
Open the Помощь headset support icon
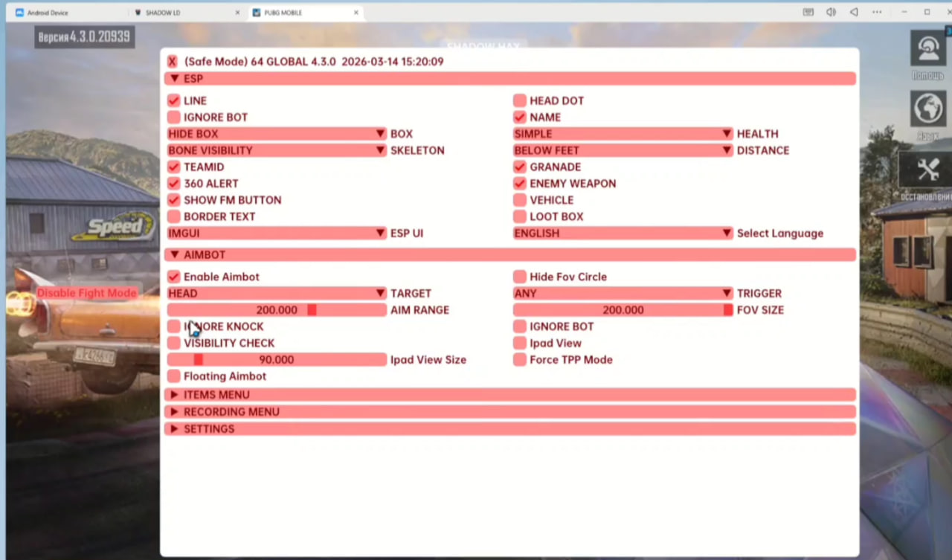[x=927, y=48]
